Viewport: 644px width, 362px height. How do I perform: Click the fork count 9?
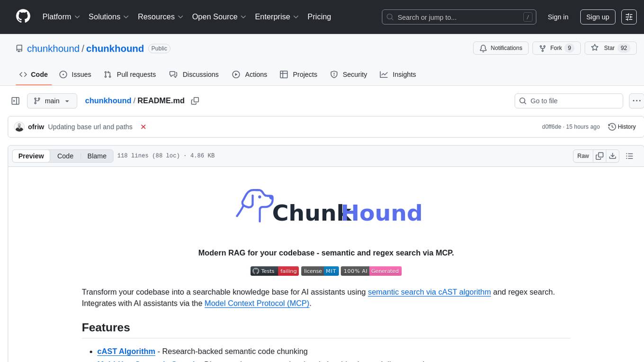[569, 48]
